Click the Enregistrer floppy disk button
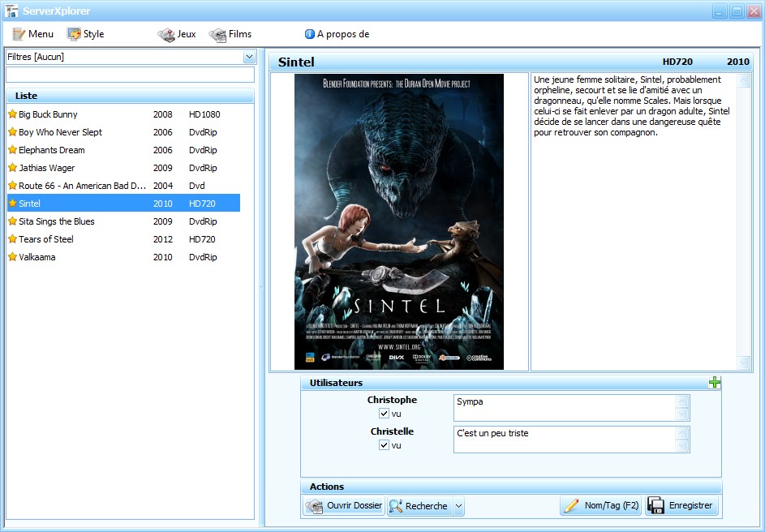Screen dimensions: 765x532 pos(682,506)
